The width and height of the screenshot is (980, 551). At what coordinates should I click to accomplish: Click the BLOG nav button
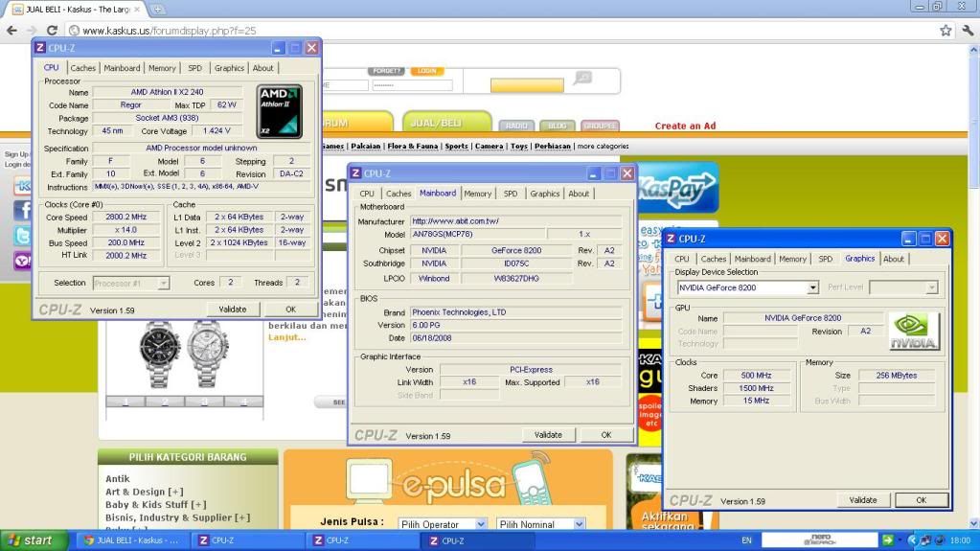557,126
